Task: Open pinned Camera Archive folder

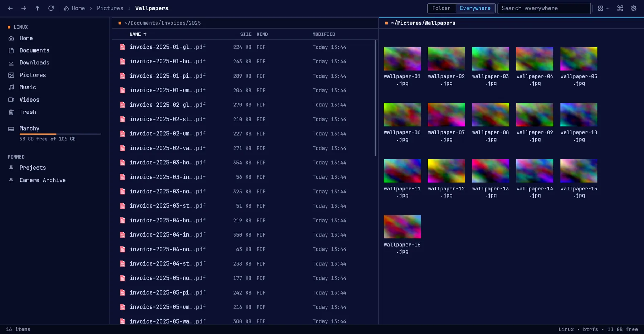Action: (55, 180)
